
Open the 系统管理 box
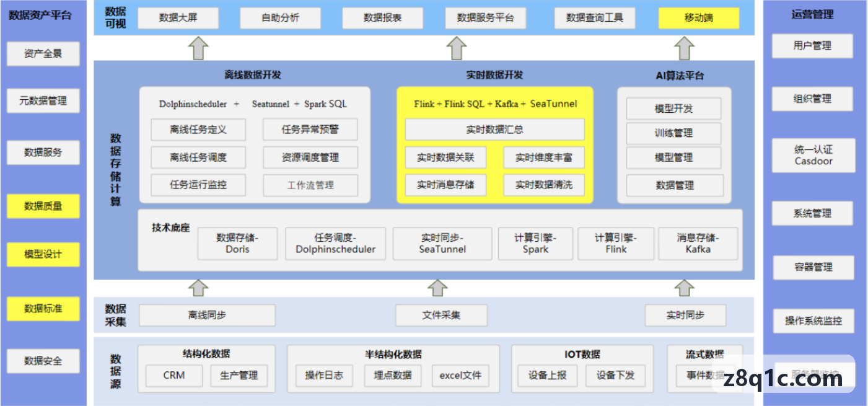click(812, 214)
